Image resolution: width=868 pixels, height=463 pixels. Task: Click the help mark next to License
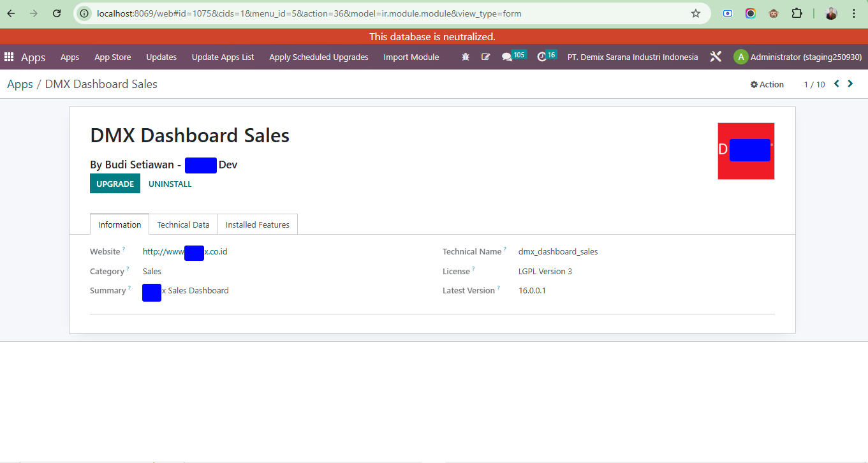tap(474, 268)
